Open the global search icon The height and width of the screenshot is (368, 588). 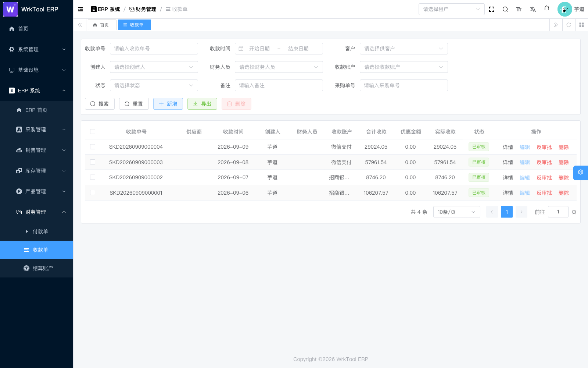click(x=505, y=9)
